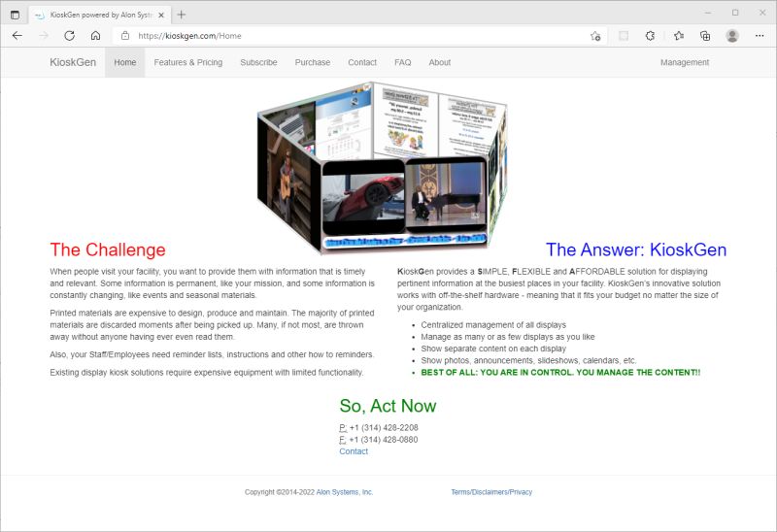The width and height of the screenshot is (777, 532).
Task: Open the browser Settings and more menu
Action: pyautogui.click(x=760, y=36)
